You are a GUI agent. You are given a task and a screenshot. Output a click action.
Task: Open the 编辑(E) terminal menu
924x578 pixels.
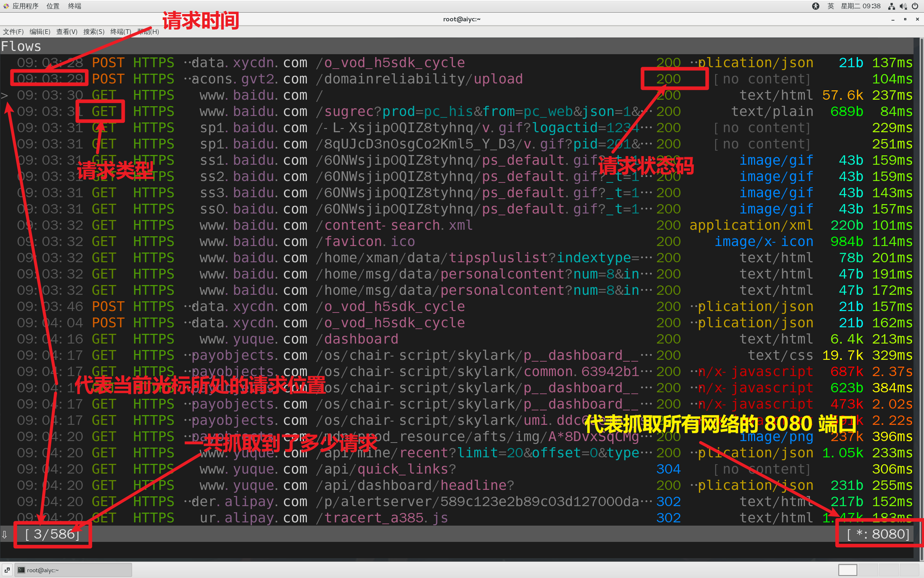(x=40, y=32)
